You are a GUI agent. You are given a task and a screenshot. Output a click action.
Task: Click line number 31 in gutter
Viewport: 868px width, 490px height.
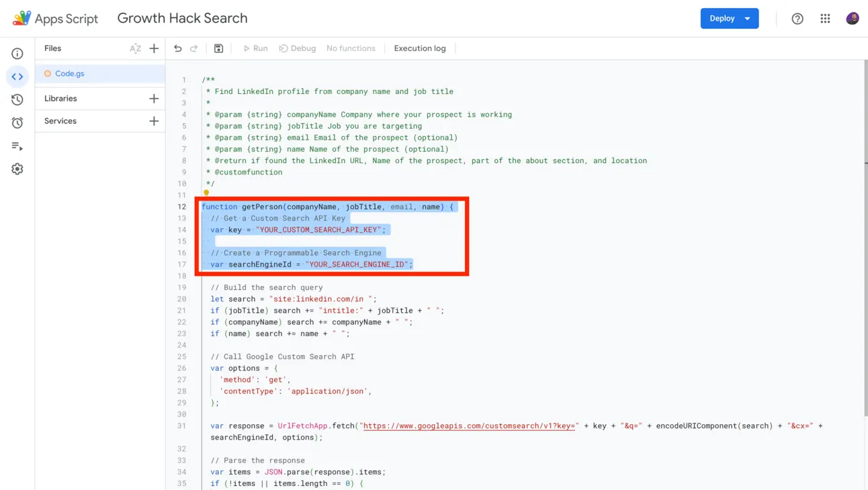tap(181, 426)
